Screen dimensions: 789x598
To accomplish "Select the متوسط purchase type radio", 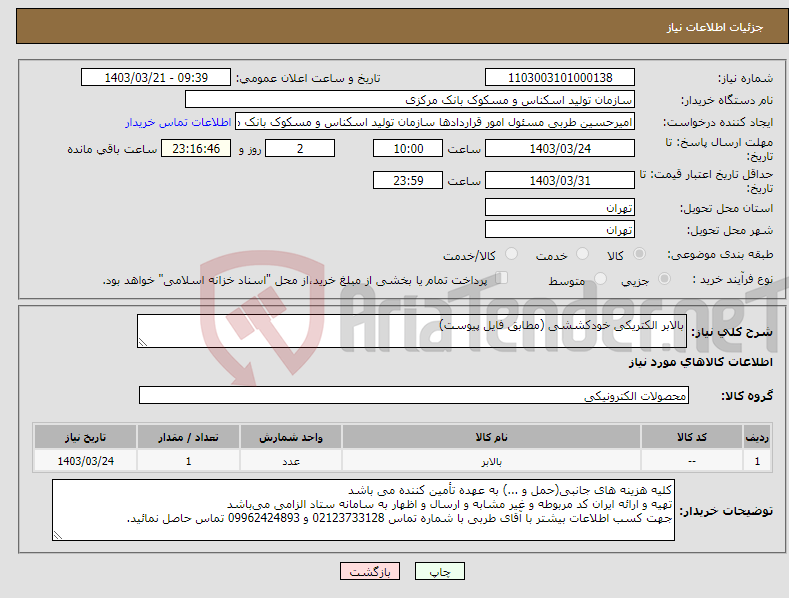I will pyautogui.click(x=600, y=278).
